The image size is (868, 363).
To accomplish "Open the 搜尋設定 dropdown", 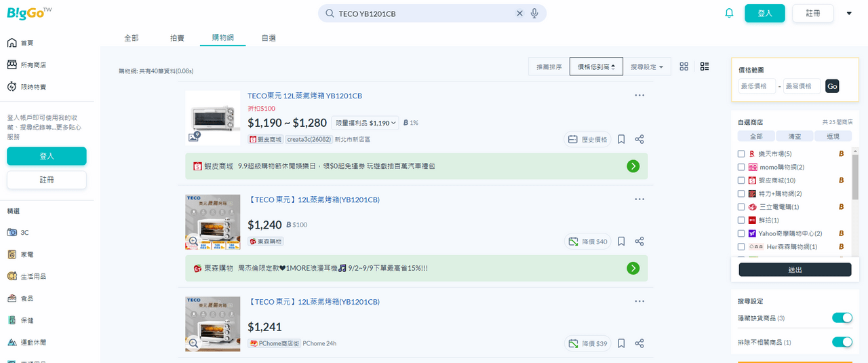I will (647, 66).
